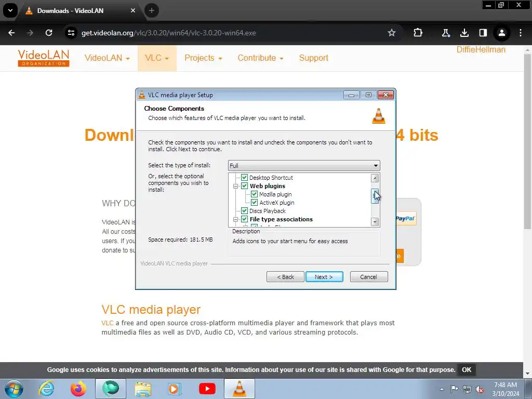The height and width of the screenshot is (399, 532).
Task: Open YouTube shortcut in taskbar
Action: click(x=207, y=389)
